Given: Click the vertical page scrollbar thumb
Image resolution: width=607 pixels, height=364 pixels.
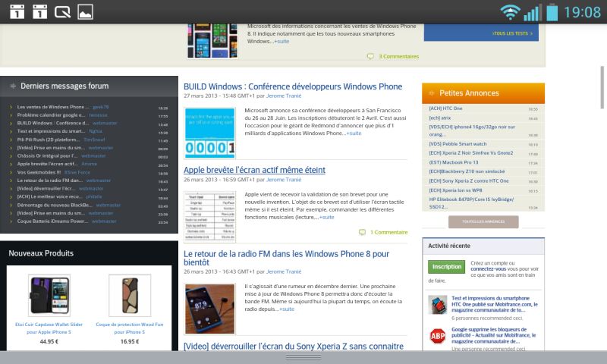Looking at the screenshot, I should click(602, 87).
